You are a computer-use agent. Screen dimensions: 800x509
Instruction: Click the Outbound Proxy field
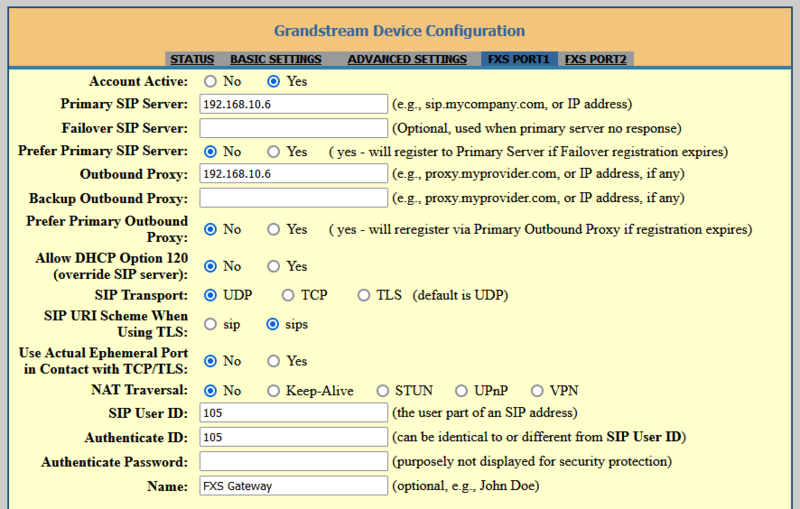click(293, 173)
